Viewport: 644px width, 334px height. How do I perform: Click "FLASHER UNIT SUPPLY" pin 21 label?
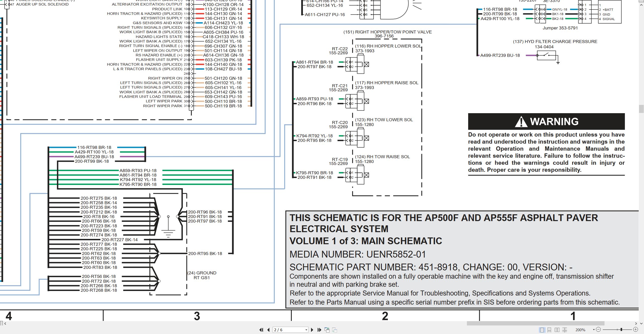pos(159,60)
